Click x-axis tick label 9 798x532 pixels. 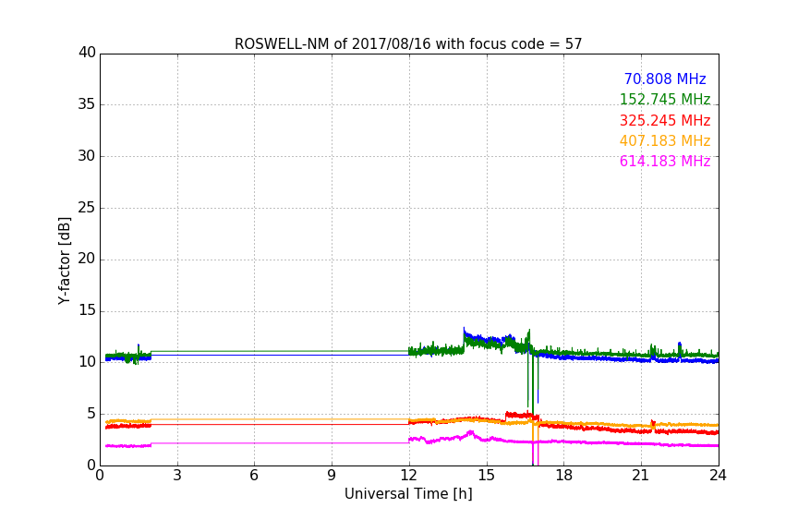click(x=332, y=476)
